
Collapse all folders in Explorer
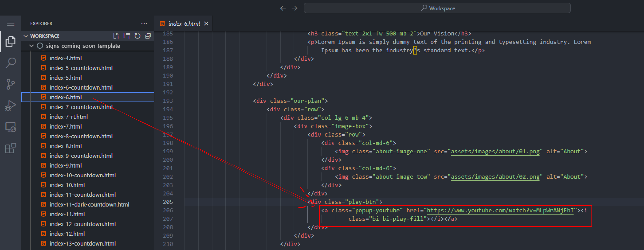(148, 36)
